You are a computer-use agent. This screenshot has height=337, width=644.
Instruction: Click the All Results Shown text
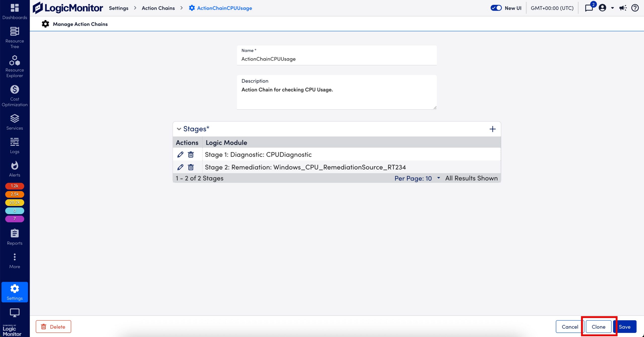471,178
